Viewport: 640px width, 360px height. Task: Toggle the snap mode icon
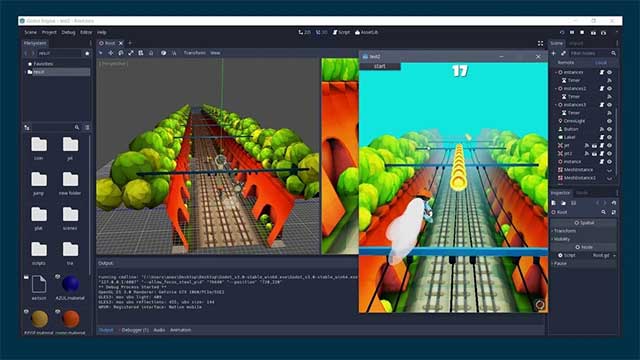pos(174,53)
